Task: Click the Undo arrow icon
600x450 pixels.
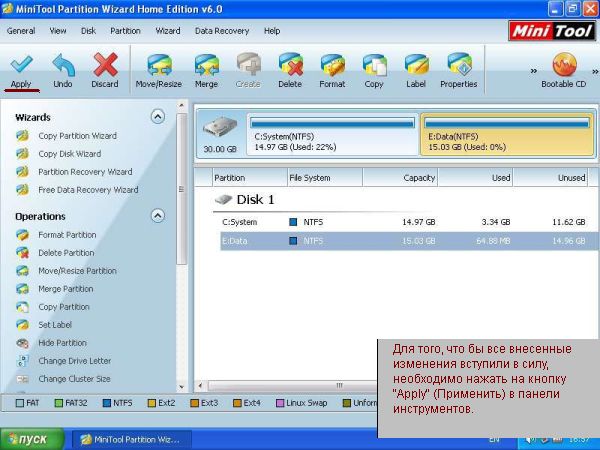Action: (63, 64)
